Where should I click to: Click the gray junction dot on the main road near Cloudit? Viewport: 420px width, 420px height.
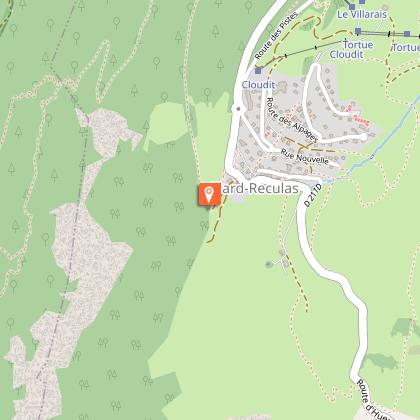238,109
